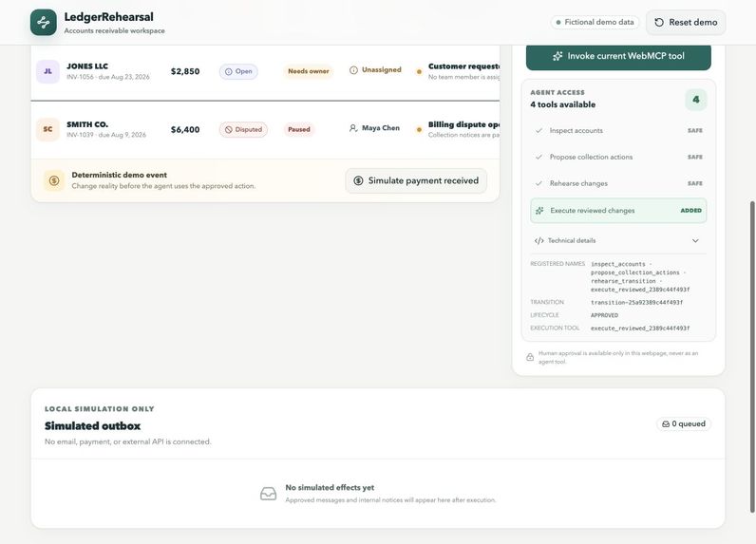
Task: Click the execute_reviewed_2389c44f493f execution tool value
Action: tap(640, 328)
